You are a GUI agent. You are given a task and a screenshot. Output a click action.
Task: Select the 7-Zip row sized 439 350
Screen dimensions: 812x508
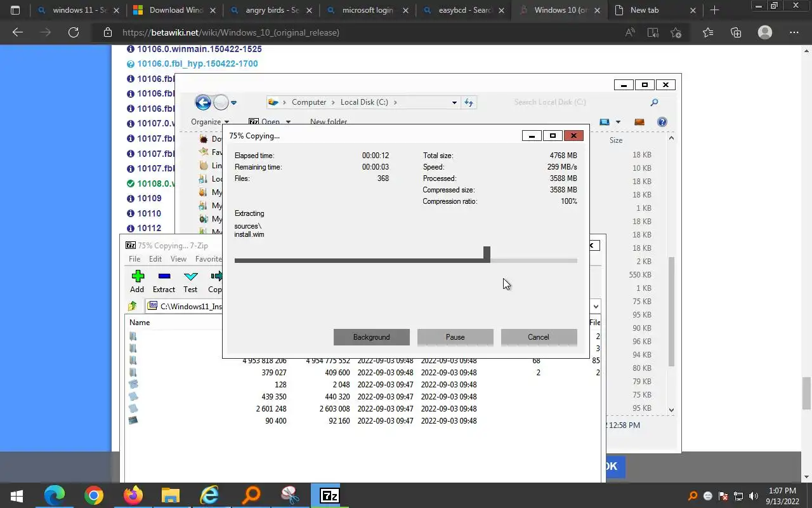(x=363, y=397)
